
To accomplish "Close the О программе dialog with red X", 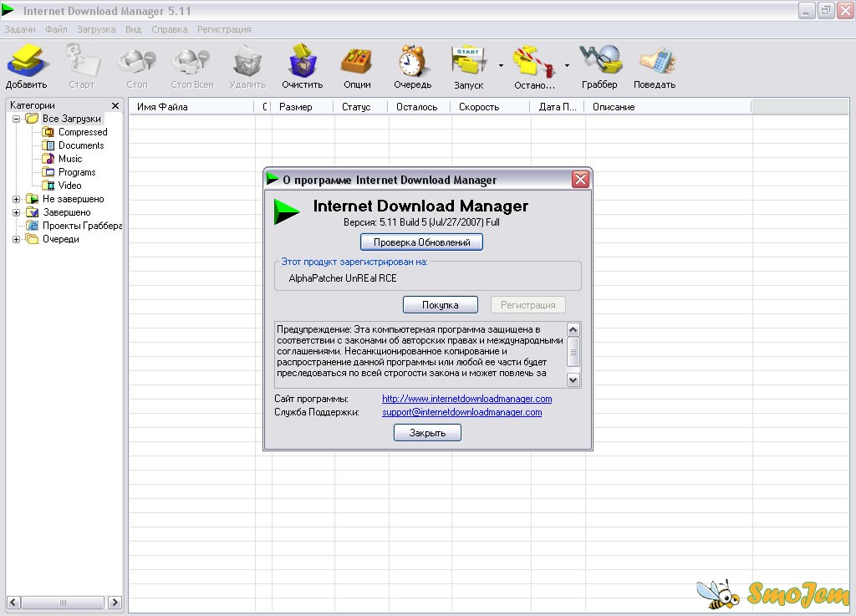I will coord(580,180).
